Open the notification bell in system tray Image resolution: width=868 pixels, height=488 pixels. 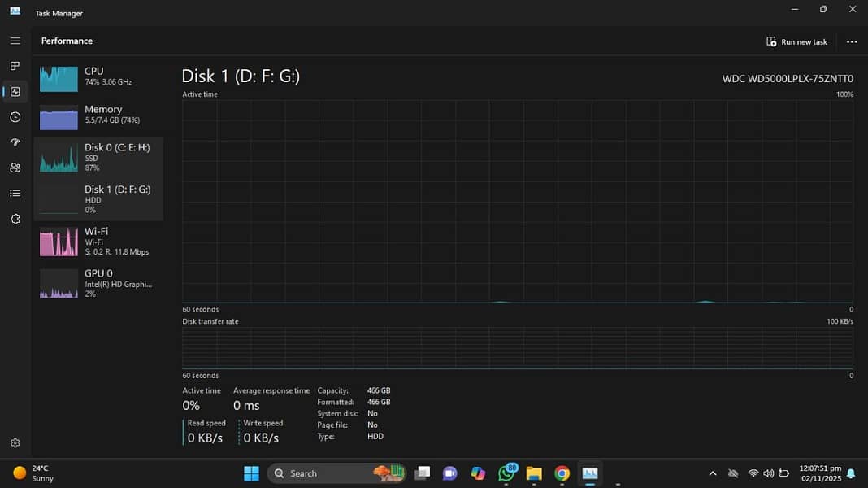coord(851,473)
